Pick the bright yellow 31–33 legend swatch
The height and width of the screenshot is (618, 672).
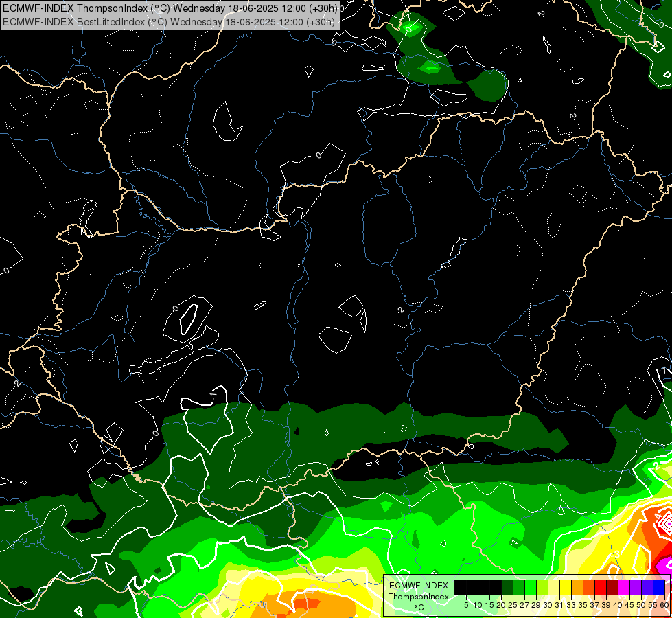click(566, 588)
